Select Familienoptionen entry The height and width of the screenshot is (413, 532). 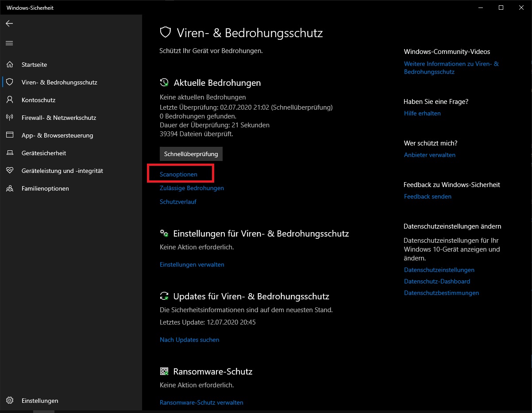pos(71,188)
